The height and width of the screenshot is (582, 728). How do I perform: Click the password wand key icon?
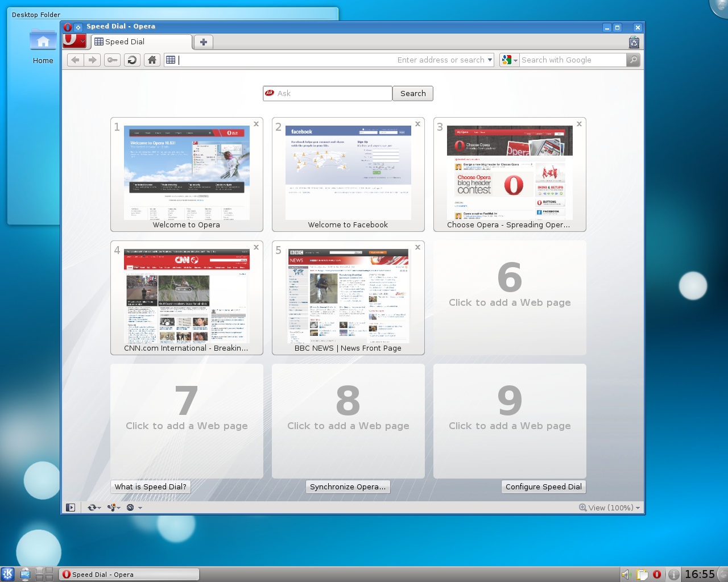click(x=113, y=60)
